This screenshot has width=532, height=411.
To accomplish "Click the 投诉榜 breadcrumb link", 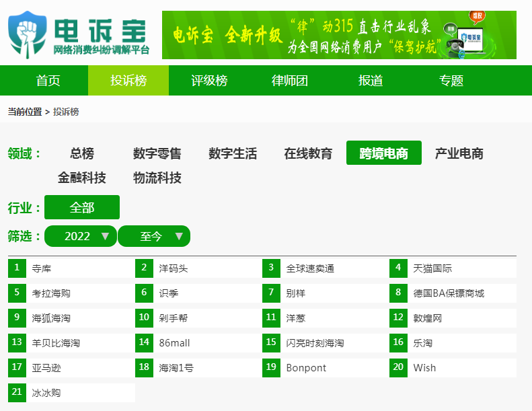I will click(x=66, y=112).
